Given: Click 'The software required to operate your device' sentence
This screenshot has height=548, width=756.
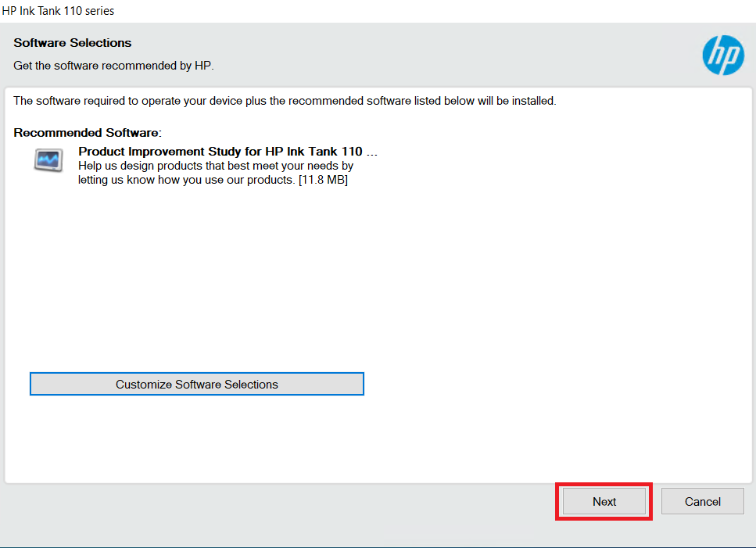Looking at the screenshot, I should (x=285, y=101).
